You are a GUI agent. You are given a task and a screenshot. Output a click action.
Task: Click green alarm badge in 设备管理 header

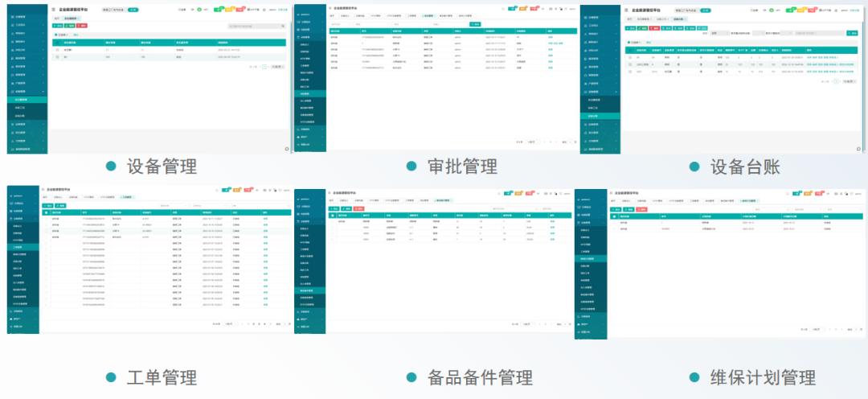219,9
